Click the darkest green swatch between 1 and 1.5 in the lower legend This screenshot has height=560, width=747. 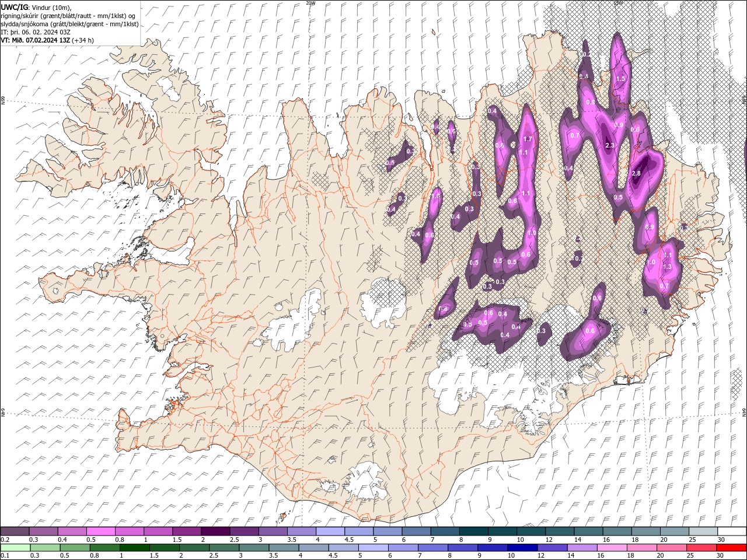(x=134, y=548)
